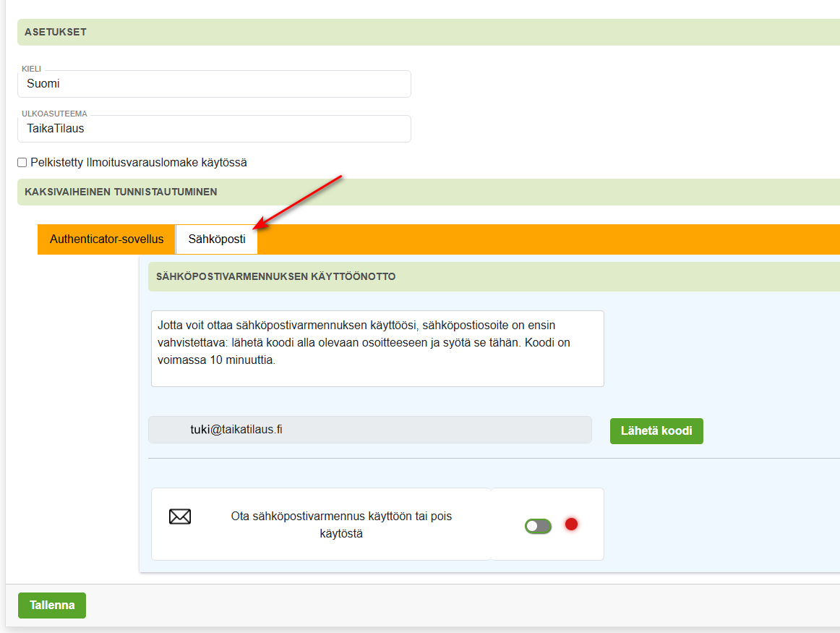840x633 pixels.
Task: Click the email verification instructions text box
Action: pyautogui.click(x=377, y=349)
